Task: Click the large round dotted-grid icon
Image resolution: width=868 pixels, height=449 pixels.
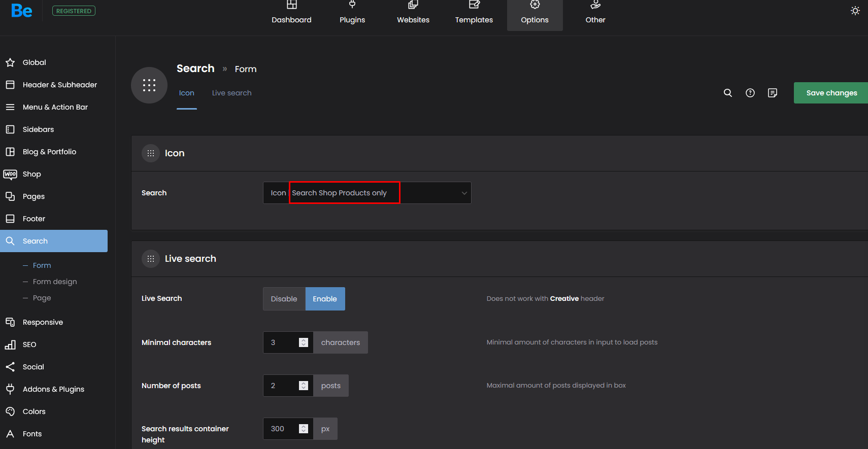Action: pos(149,85)
